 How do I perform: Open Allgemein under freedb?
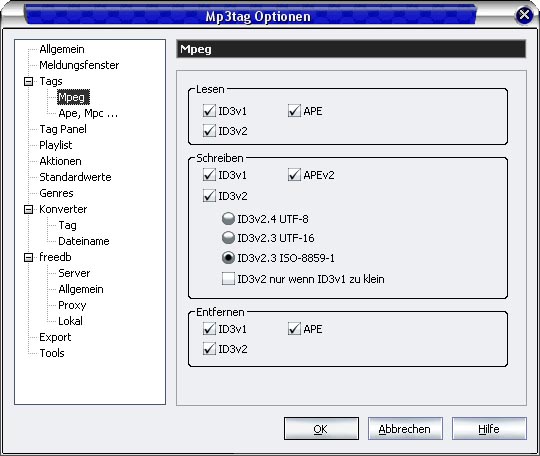click(x=81, y=289)
